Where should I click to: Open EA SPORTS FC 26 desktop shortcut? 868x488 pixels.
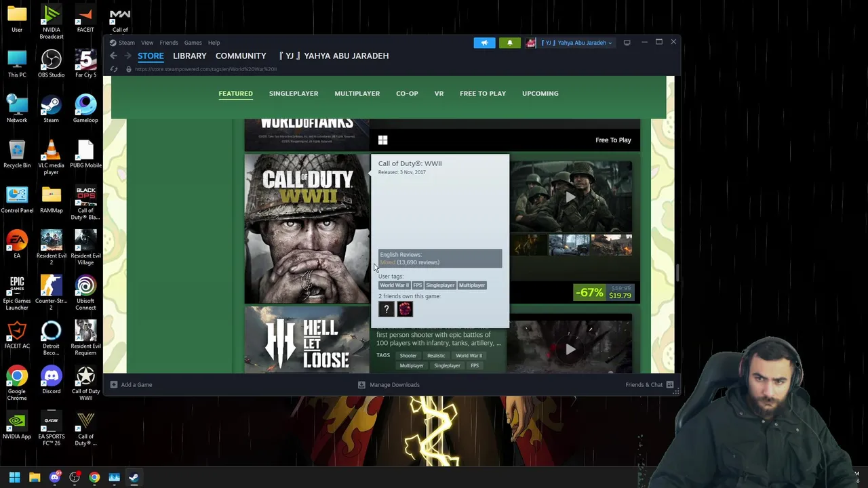point(51,429)
